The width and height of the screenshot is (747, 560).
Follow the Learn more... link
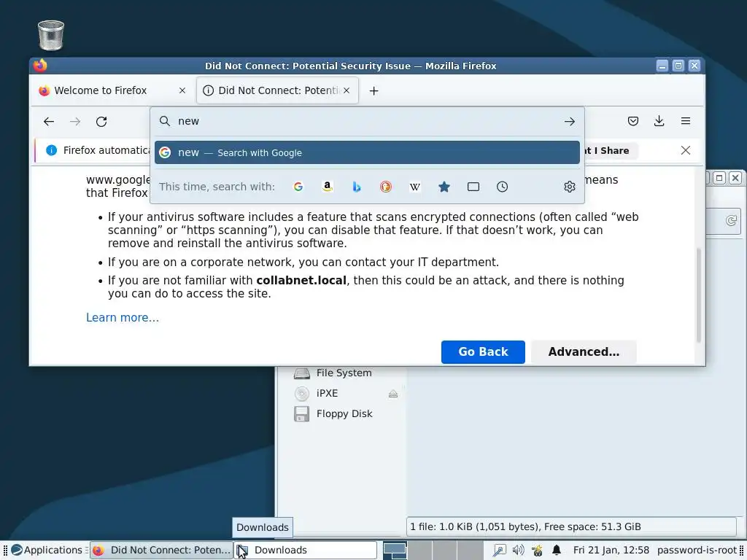pyautogui.click(x=123, y=318)
